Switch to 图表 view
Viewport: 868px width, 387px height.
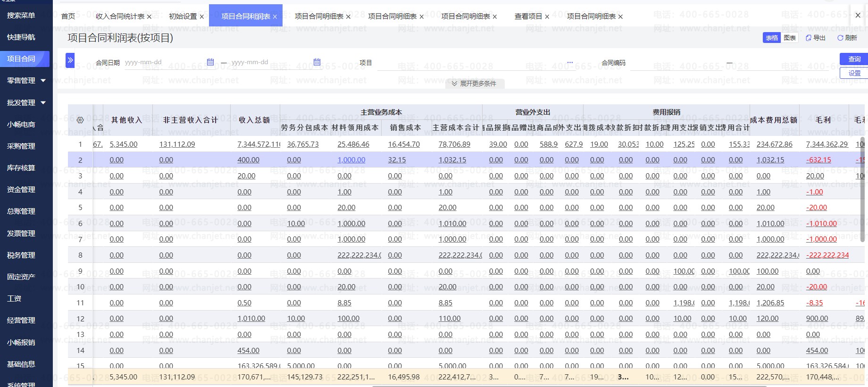coord(790,38)
